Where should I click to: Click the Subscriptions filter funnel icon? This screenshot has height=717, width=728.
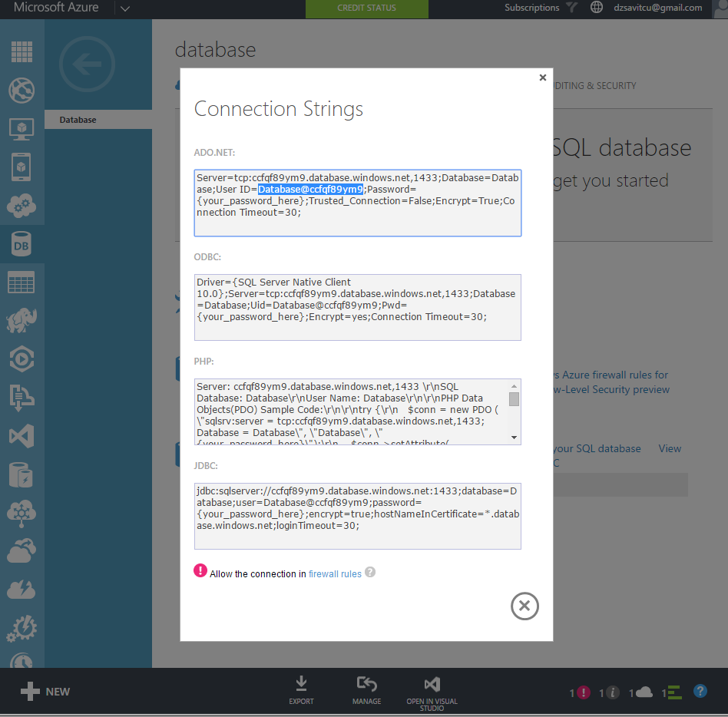pos(572,8)
